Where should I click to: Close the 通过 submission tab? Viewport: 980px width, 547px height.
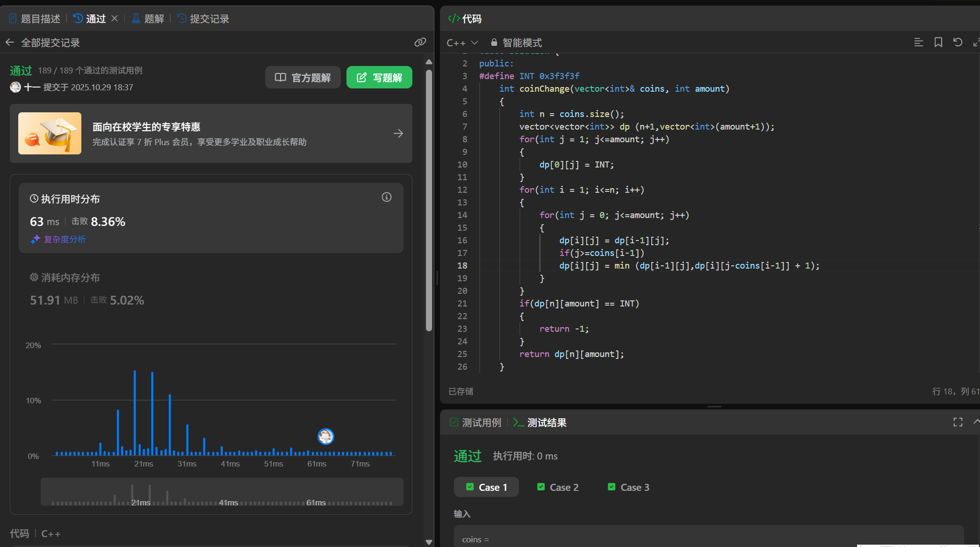(115, 18)
